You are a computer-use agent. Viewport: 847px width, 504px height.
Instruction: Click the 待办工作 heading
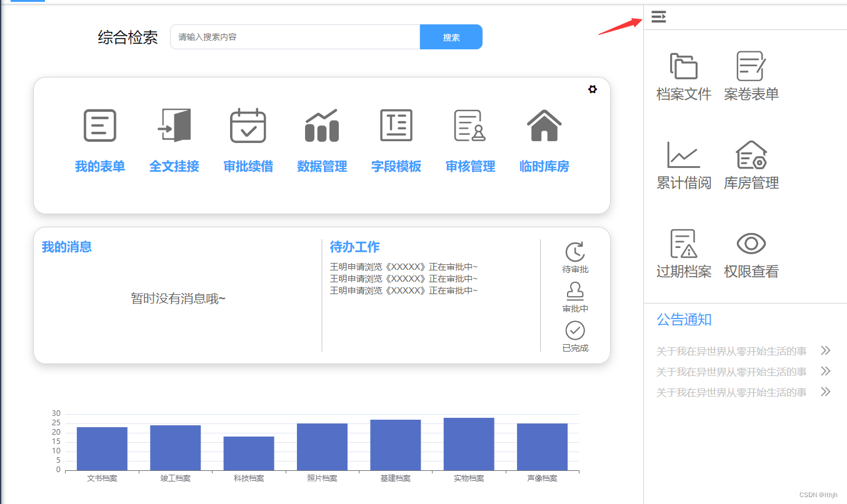coord(354,247)
